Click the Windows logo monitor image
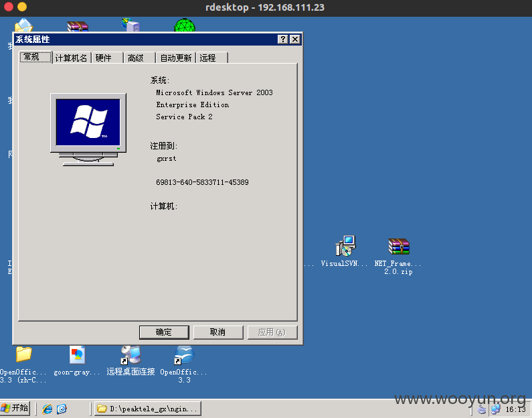This screenshot has height=418, width=532. (88, 129)
